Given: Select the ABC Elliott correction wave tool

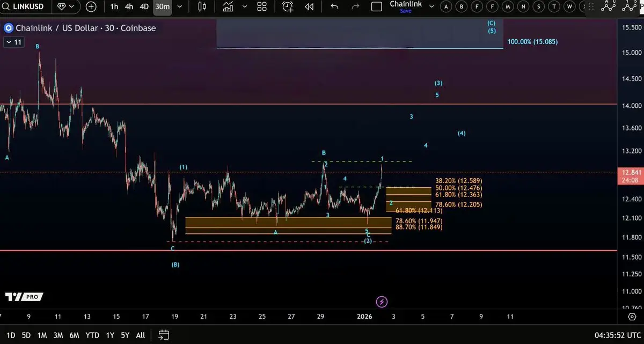Looking at the screenshot, I should pos(608,6).
